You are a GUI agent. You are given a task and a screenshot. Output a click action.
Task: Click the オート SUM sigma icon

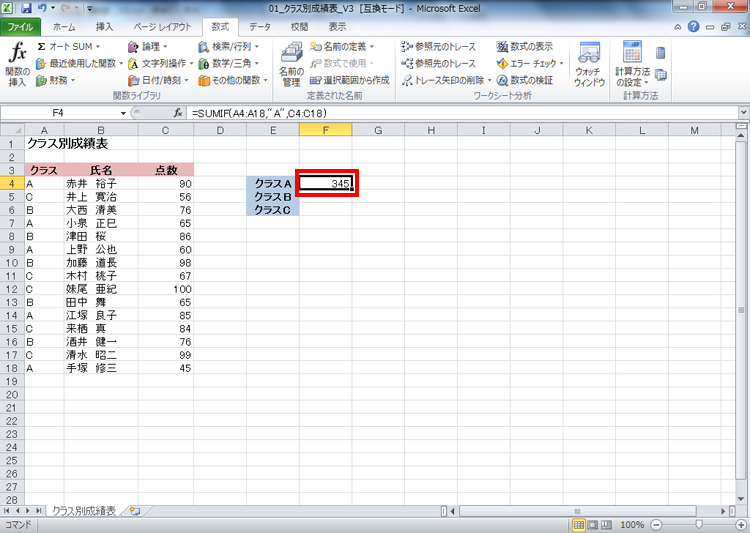click(x=42, y=46)
